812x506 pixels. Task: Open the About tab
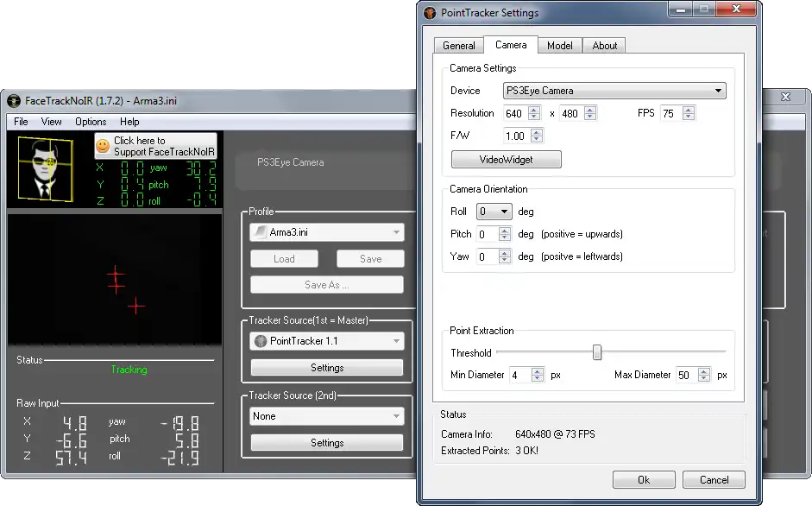click(604, 46)
